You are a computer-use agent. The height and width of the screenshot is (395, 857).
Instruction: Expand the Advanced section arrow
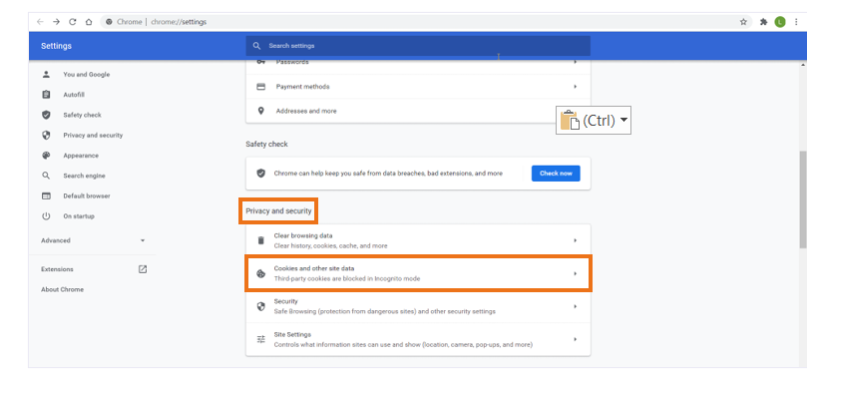(x=143, y=240)
